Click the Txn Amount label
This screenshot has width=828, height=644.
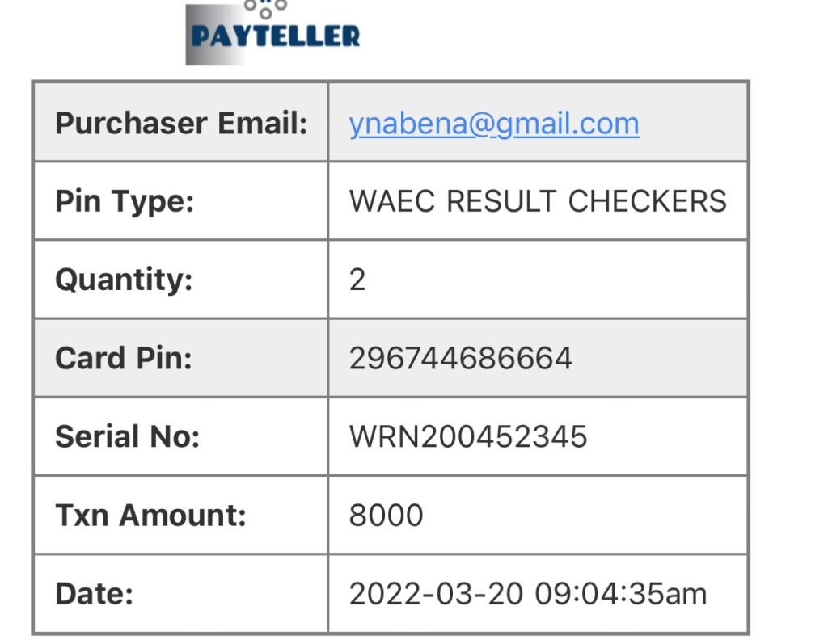coord(150,515)
